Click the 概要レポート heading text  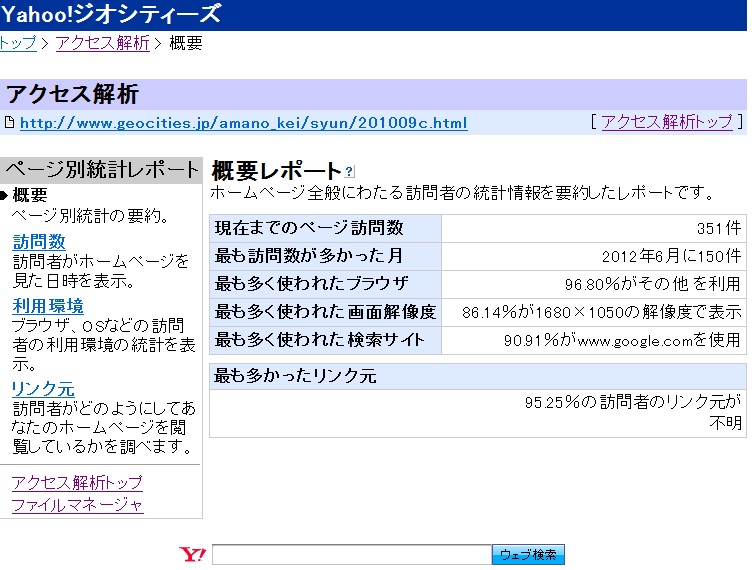[x=276, y=171]
